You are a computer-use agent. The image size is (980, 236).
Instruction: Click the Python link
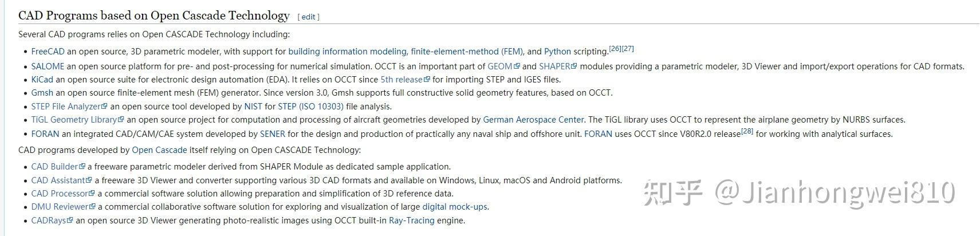pyautogui.click(x=557, y=52)
